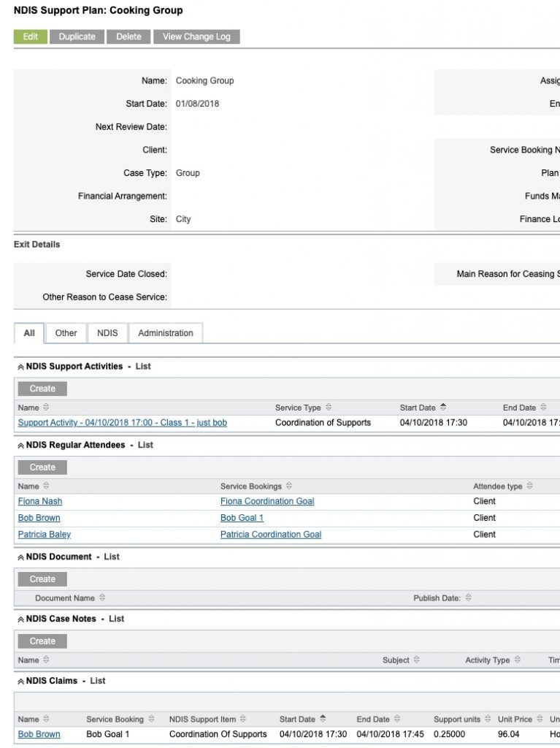This screenshot has width=560, height=748.
Task: Sort NDIS Document list by Publish Date
Action: pyautogui.click(x=469, y=598)
